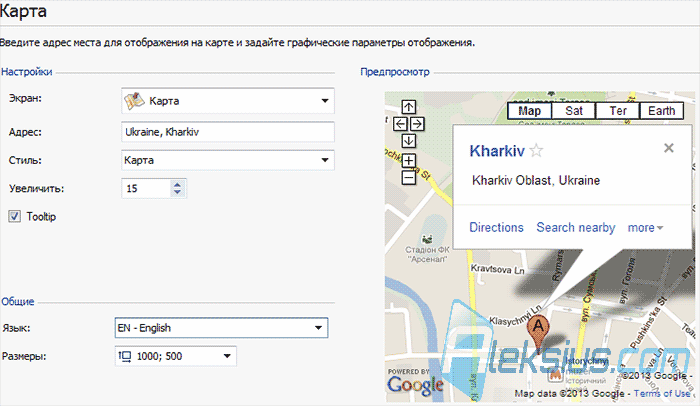Click the size icon in Размеры field

coord(125,356)
